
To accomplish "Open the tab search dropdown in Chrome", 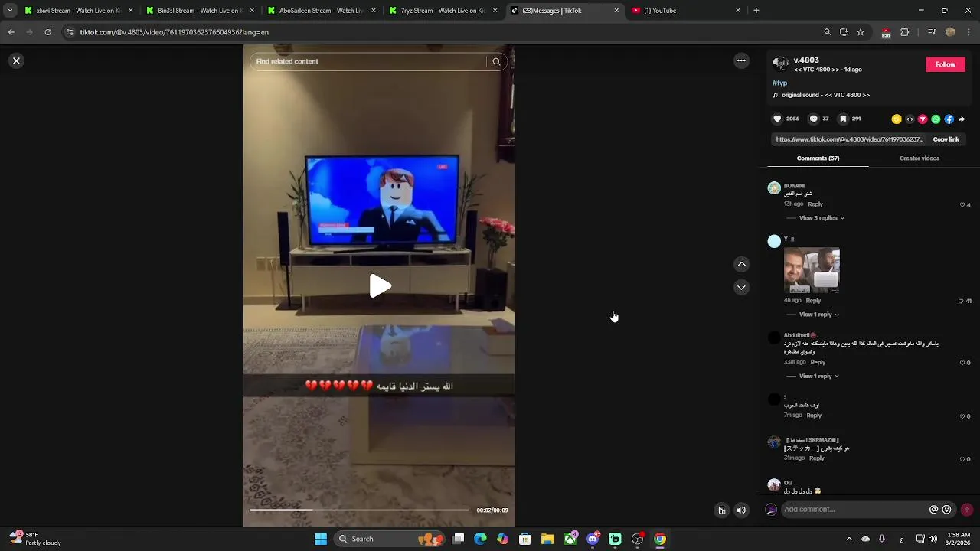I will 10,11.
